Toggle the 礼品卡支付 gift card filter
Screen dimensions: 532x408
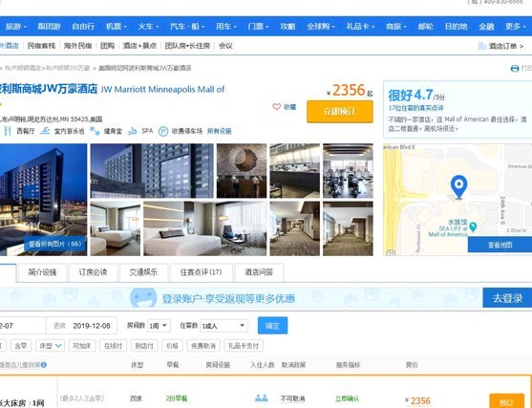[x=244, y=346]
